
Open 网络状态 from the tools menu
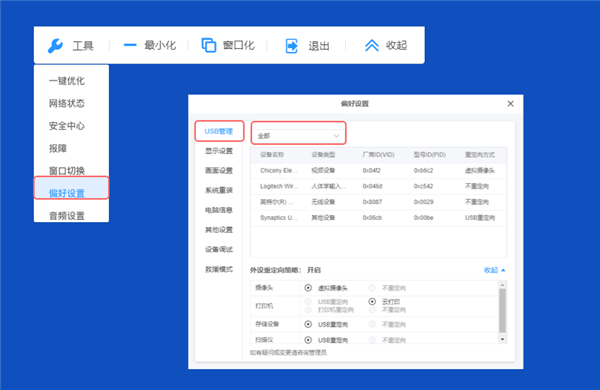pos(67,103)
